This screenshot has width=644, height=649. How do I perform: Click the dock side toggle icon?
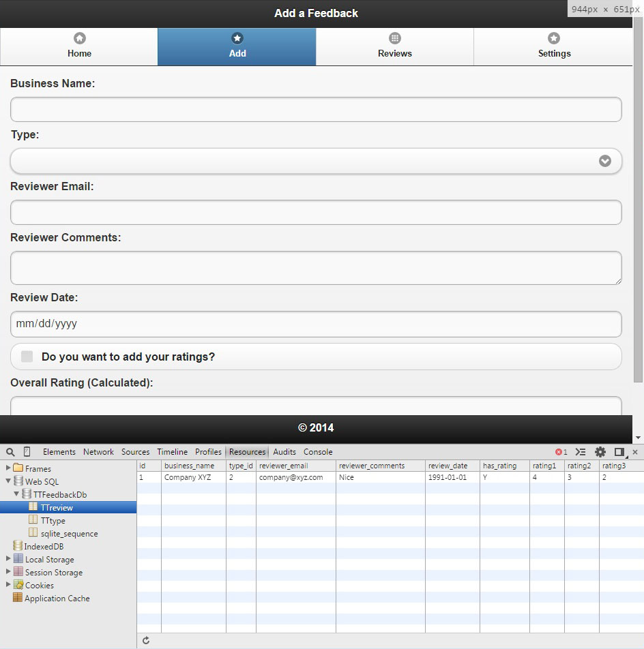point(619,452)
